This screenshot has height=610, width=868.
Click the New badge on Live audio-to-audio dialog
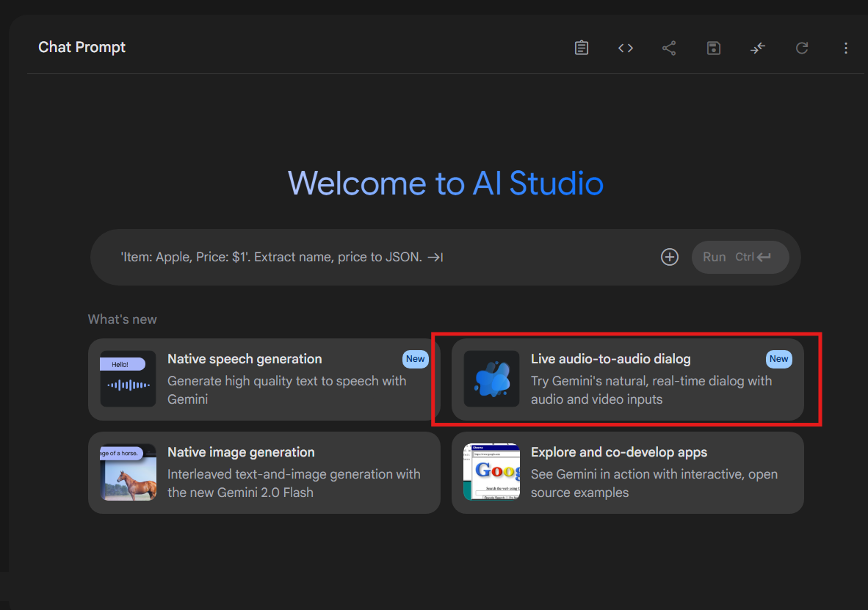[x=779, y=359]
